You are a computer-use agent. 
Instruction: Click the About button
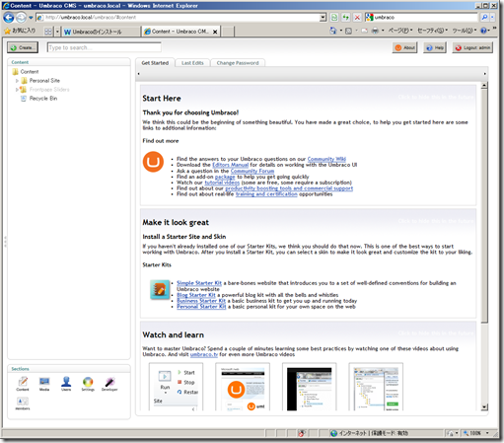pyautogui.click(x=404, y=47)
